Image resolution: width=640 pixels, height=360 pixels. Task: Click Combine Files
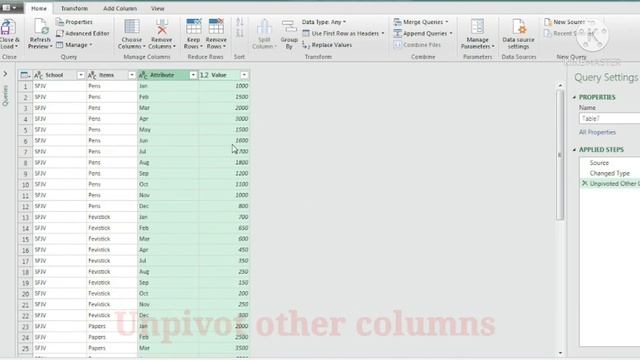[417, 45]
